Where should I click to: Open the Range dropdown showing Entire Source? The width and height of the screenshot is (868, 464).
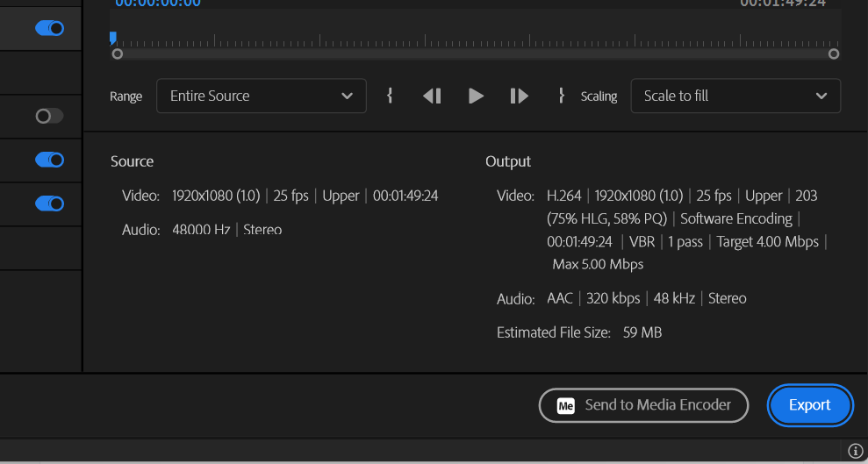tap(262, 96)
